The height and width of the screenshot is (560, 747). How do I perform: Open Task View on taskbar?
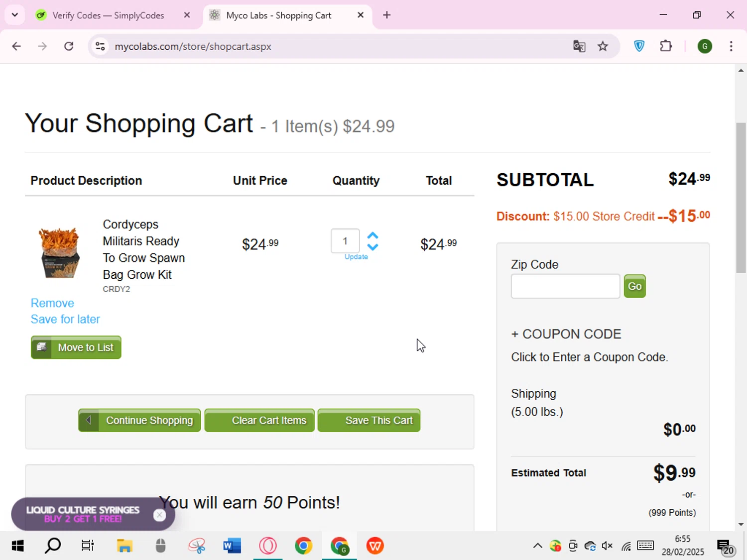click(x=88, y=546)
